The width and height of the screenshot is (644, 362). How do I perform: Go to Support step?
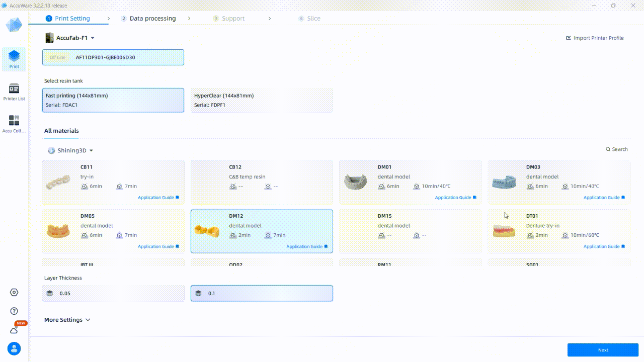point(229,19)
